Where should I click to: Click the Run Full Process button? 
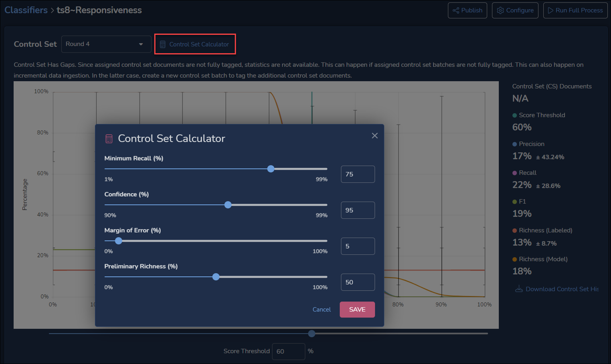tap(575, 10)
